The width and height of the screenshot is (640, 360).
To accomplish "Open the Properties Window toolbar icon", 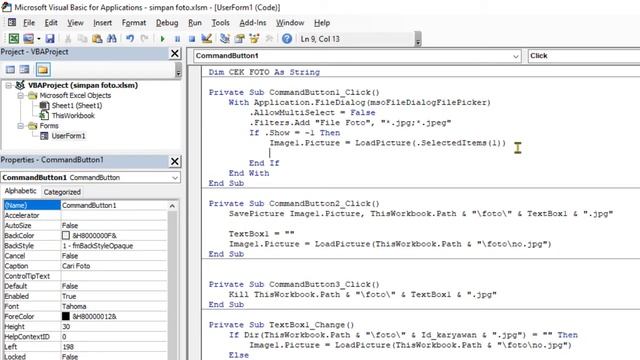I will 240,39.
